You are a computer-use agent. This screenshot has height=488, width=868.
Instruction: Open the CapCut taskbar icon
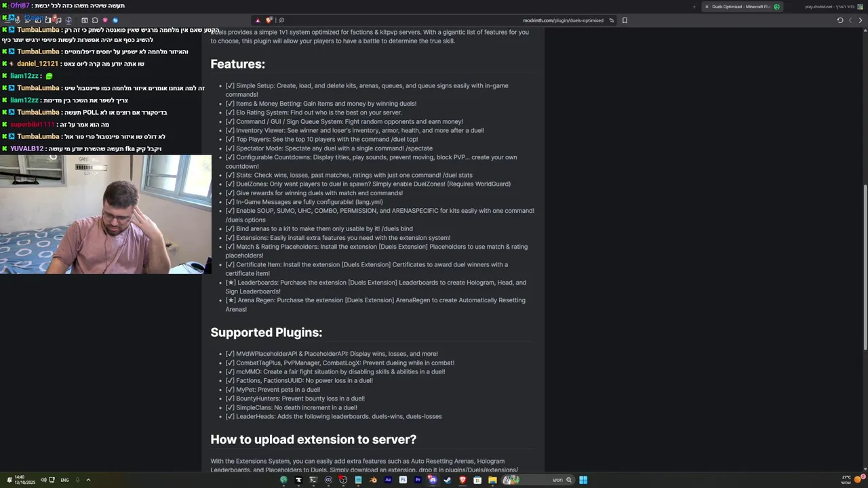(x=298, y=480)
